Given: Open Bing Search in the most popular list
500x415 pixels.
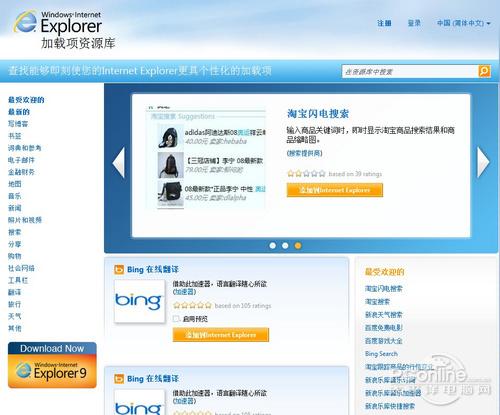Looking at the screenshot, I should click(x=381, y=354).
